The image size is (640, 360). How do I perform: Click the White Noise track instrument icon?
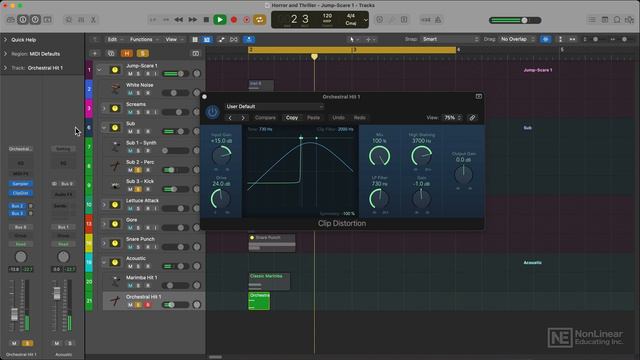[116, 89]
